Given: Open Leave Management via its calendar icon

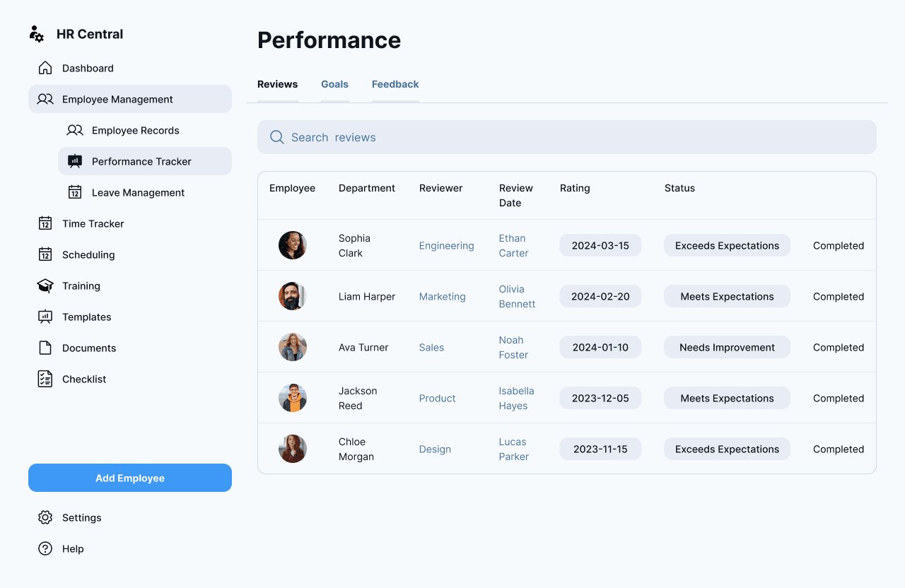Looking at the screenshot, I should 74,192.
